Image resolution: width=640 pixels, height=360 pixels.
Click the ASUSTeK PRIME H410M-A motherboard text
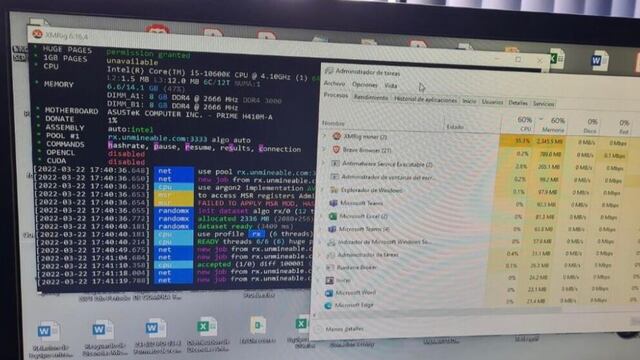[x=190, y=114]
